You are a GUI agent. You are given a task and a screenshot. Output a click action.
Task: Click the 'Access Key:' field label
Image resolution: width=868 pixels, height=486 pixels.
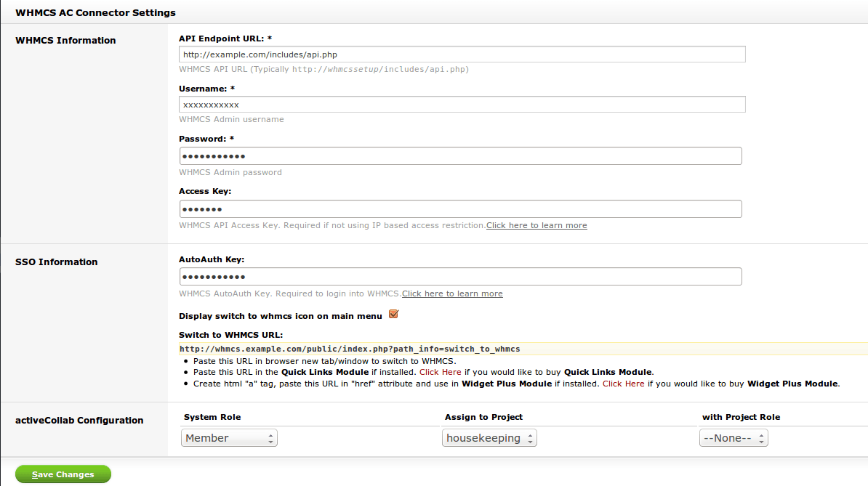(x=205, y=191)
